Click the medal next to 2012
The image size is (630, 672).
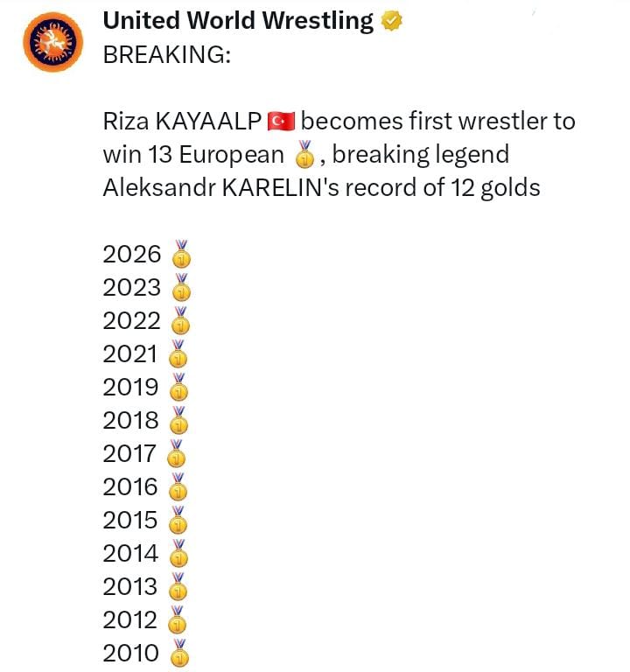[x=178, y=620]
